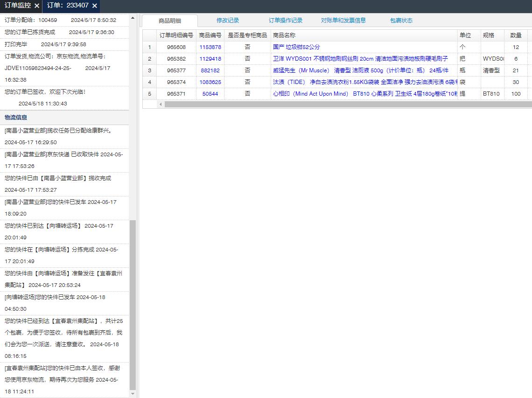Click the table's scroll-left arrow
Screen dimensions: 532x398
pyautogui.click(x=161, y=105)
